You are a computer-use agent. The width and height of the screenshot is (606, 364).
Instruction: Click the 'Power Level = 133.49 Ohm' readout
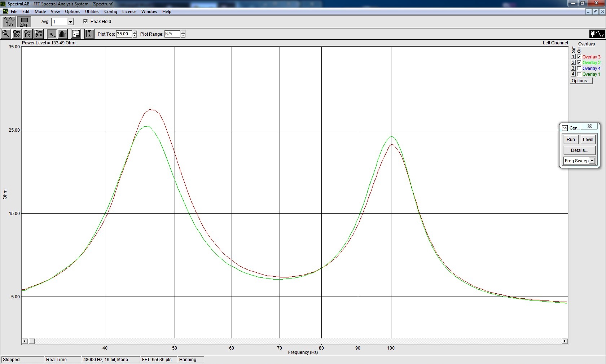pos(49,43)
